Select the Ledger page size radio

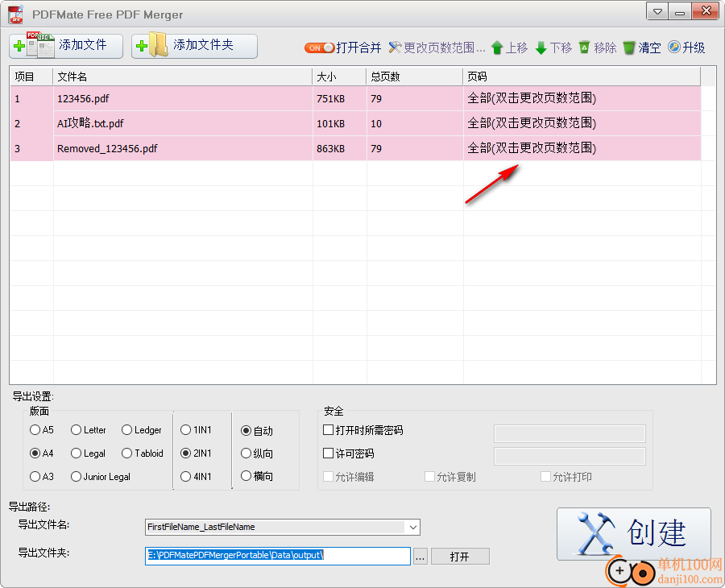click(x=126, y=430)
